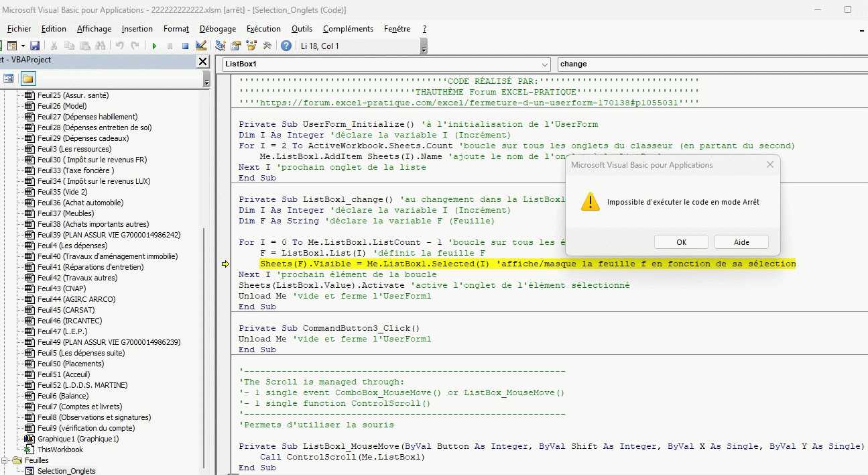Toggle Design Mode icon in toolbar
This screenshot has width=868, height=475.
pyautogui.click(x=200, y=46)
